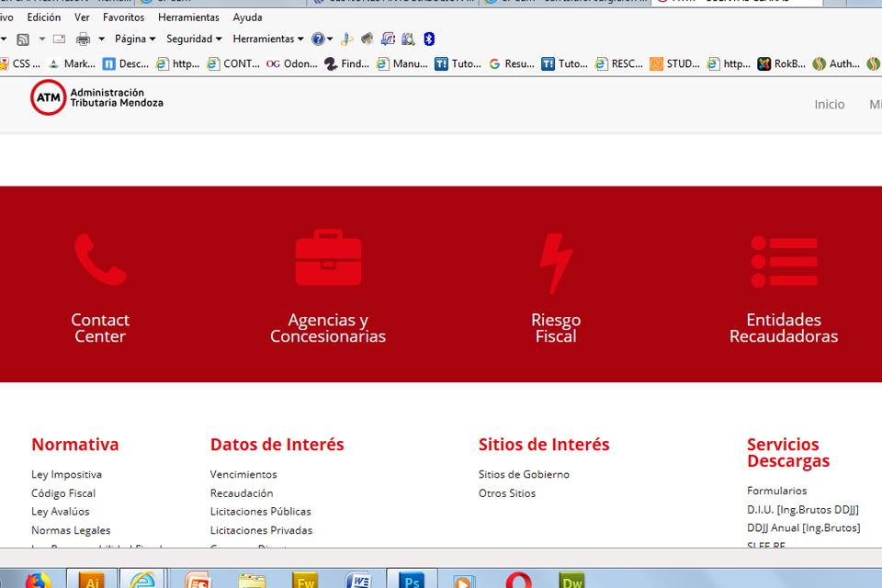
Task: Click the RSS feeds toolbar icon
Action: [23, 39]
